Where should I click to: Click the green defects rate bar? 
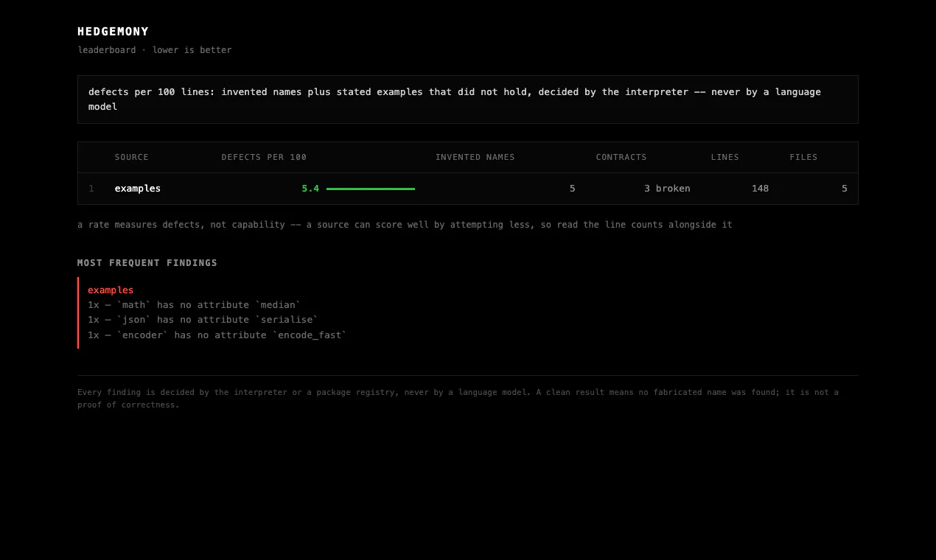(x=371, y=189)
